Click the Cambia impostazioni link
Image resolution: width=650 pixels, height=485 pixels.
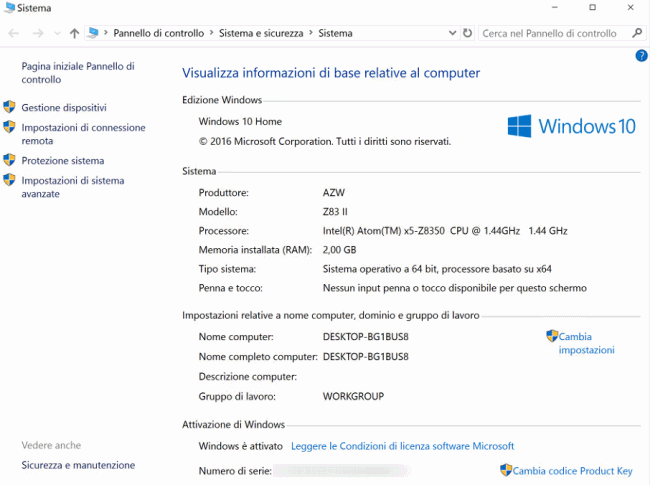coord(586,343)
